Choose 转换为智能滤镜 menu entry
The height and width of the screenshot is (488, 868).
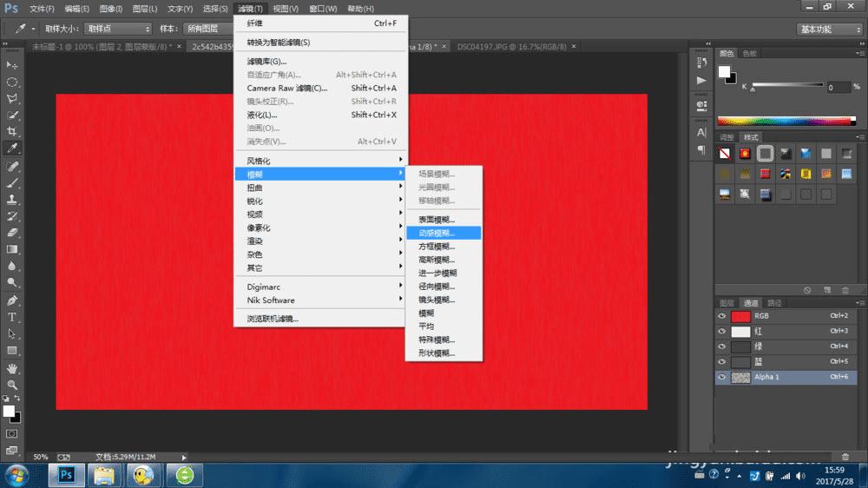coord(320,42)
